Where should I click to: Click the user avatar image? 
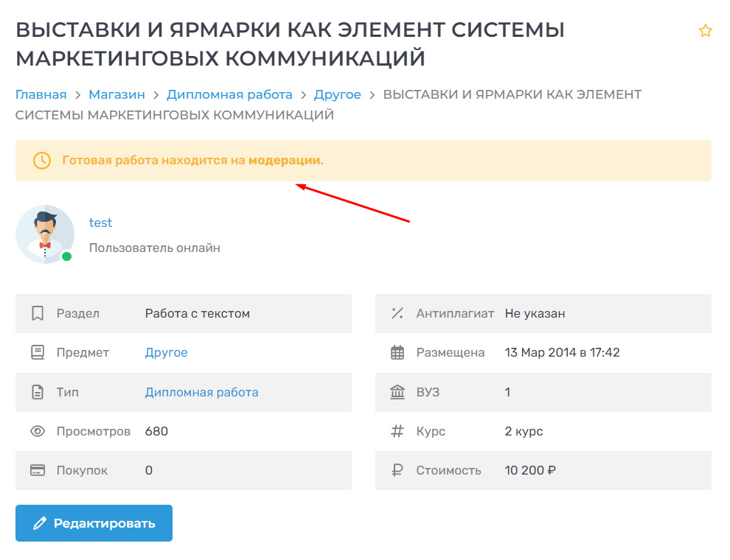45,234
